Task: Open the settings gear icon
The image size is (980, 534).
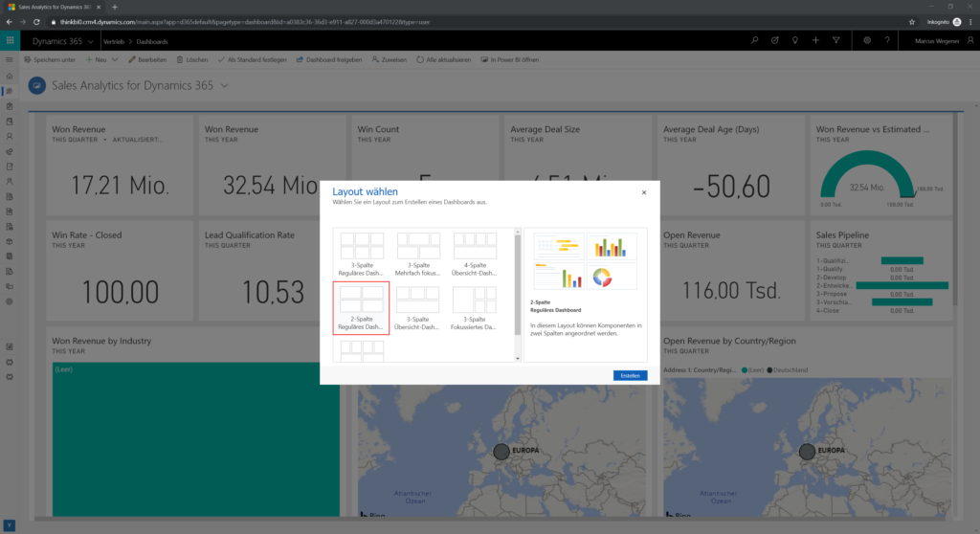Action: point(867,41)
